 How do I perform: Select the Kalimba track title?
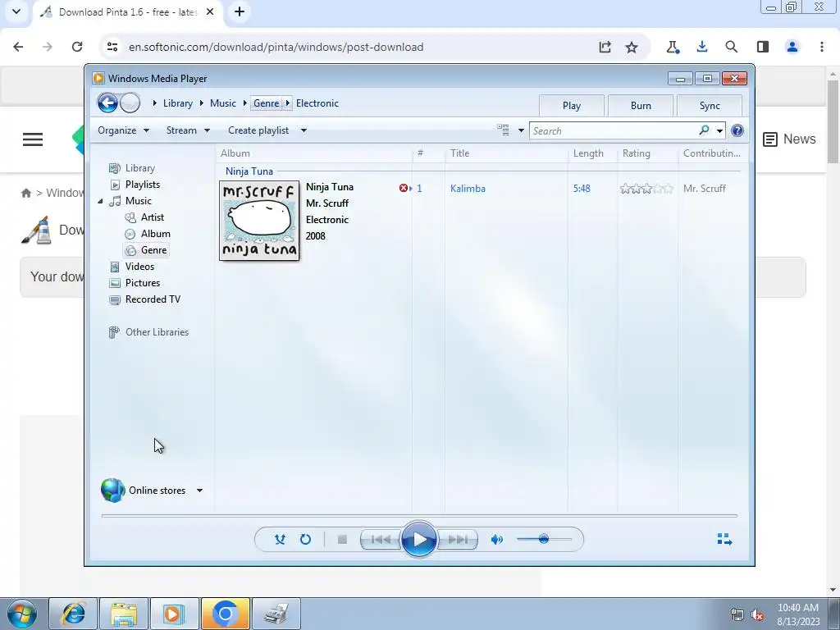[x=468, y=189]
